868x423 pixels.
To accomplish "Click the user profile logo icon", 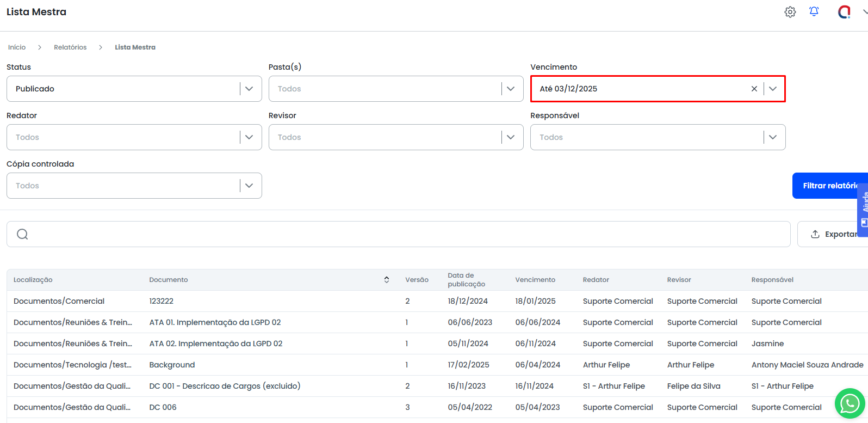I will point(844,12).
